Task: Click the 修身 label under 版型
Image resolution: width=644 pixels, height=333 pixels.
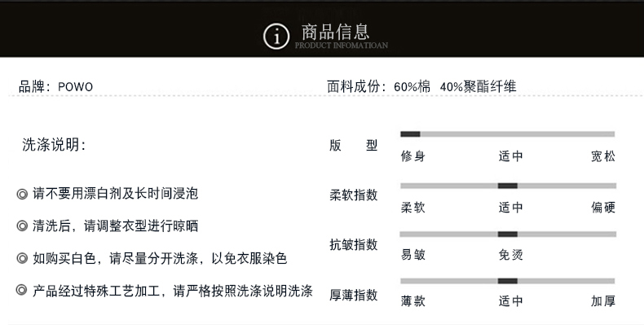Action: pos(412,156)
